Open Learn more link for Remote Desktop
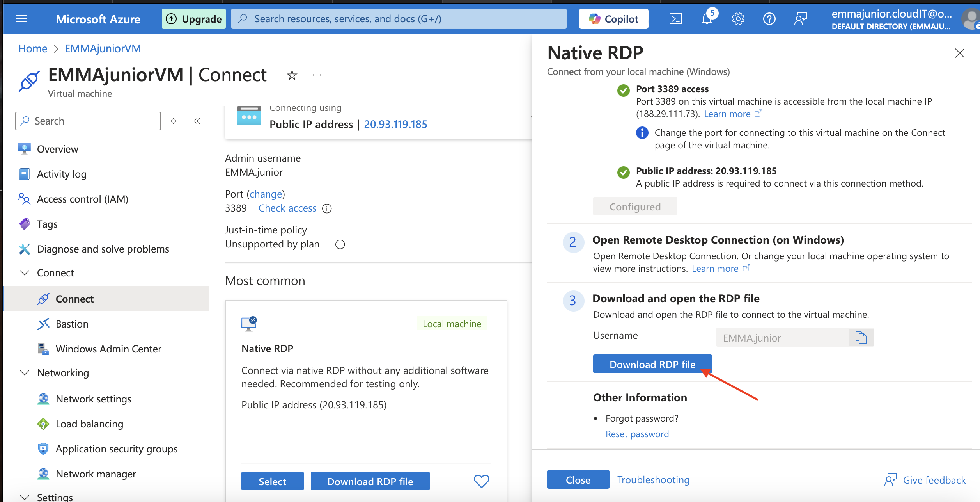The height and width of the screenshot is (502, 980). [720, 269]
